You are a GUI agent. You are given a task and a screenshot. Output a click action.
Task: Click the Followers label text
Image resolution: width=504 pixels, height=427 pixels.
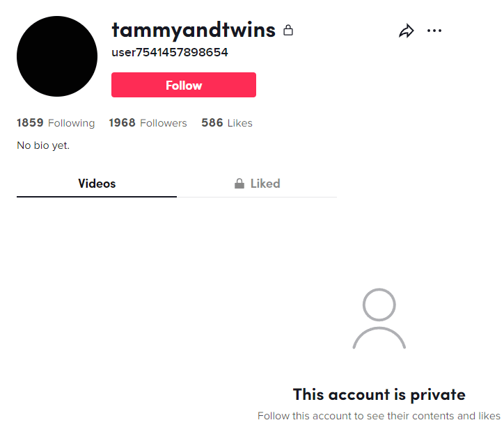(164, 123)
